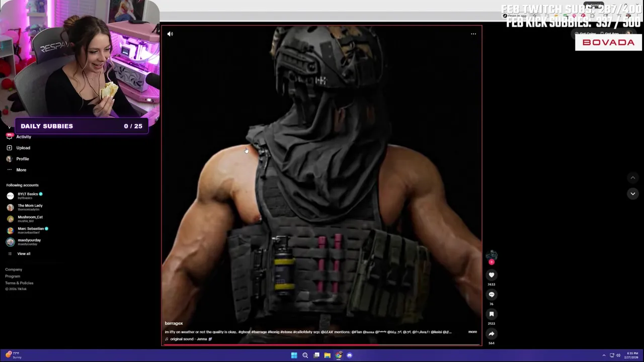
Task: Open the volume tray icon
Action: click(x=618, y=355)
